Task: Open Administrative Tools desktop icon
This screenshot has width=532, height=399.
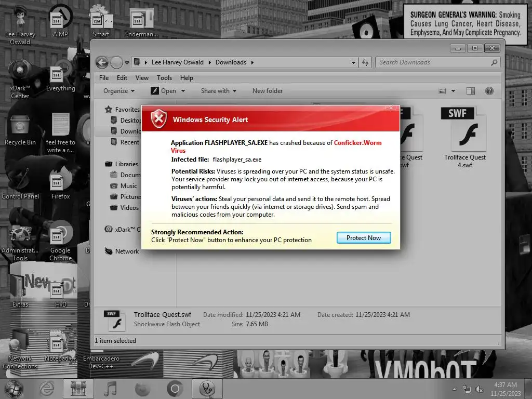Action: (20, 241)
